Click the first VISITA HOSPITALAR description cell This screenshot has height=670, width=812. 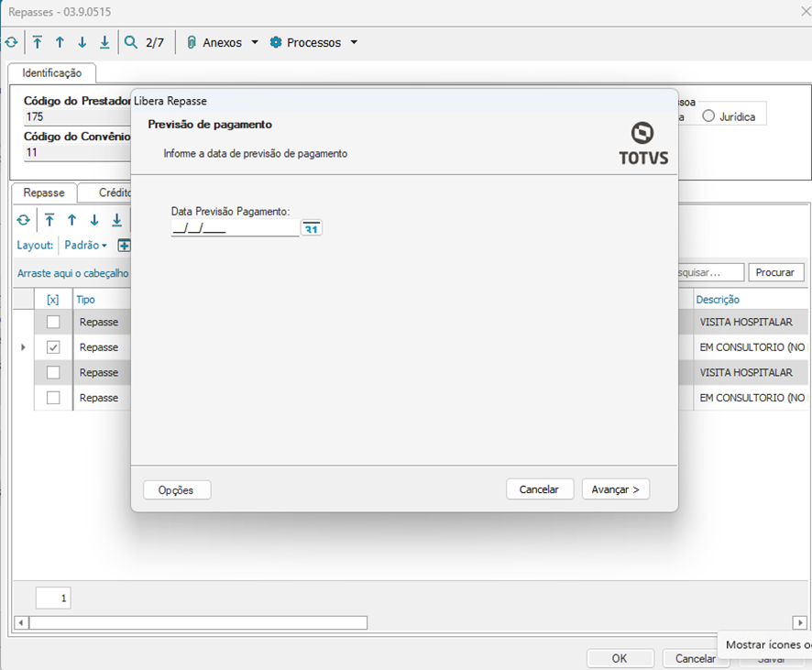click(751, 322)
